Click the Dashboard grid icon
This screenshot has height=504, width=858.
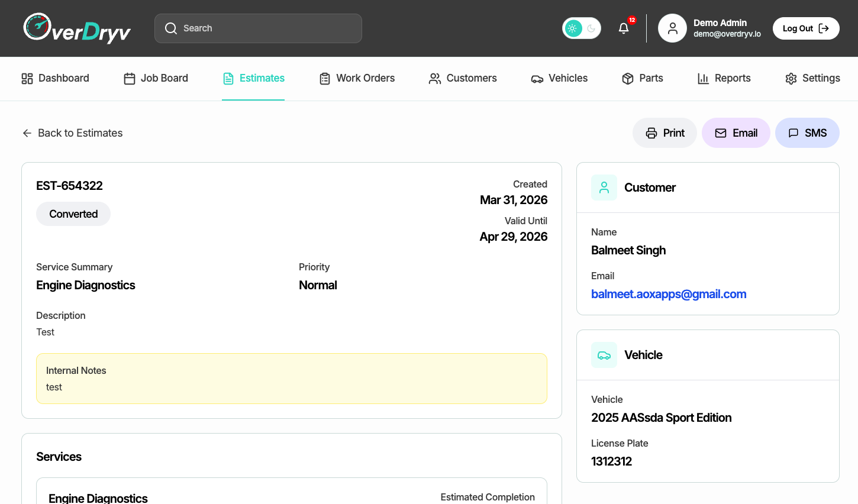point(27,79)
